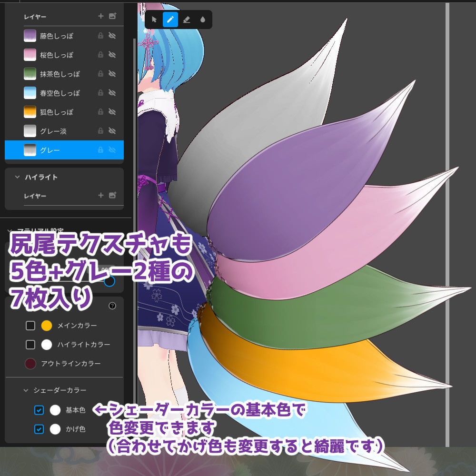476x476 pixels.
Task: Enable the メインカラー checkbox
Action: [30, 326]
